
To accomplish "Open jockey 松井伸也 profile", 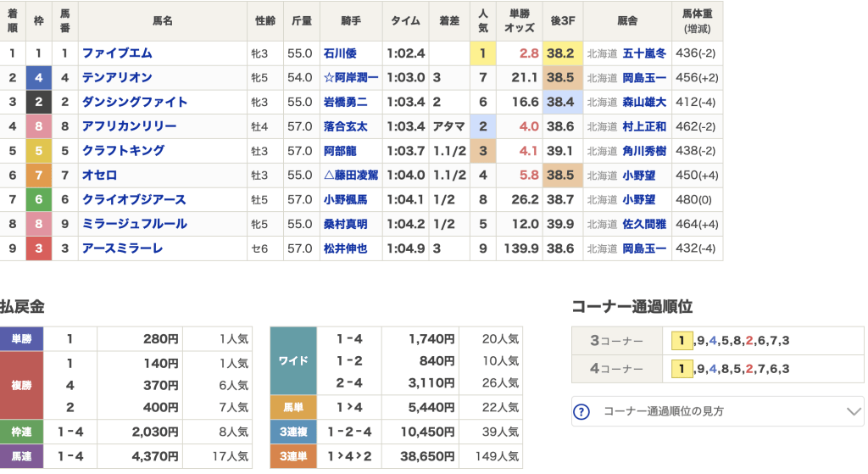I will tap(346, 248).
